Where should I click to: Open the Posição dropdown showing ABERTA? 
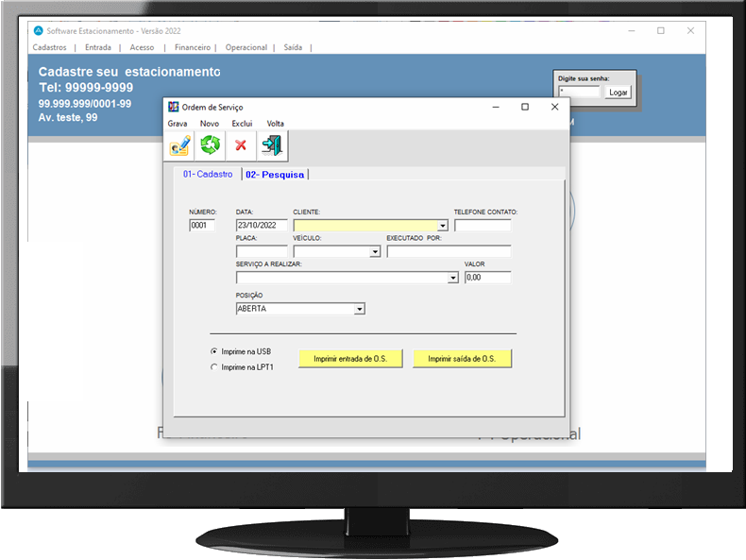pyautogui.click(x=359, y=309)
